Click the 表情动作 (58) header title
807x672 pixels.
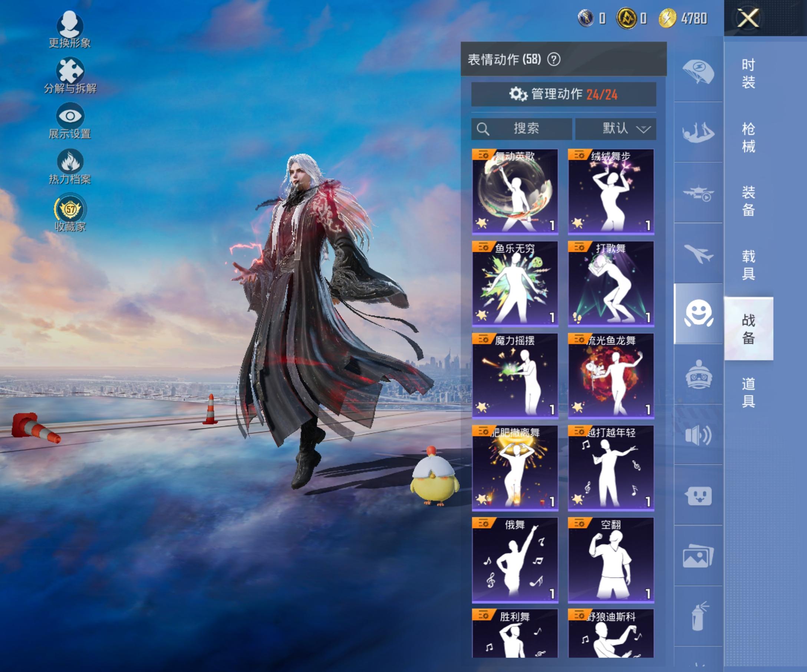tap(504, 59)
